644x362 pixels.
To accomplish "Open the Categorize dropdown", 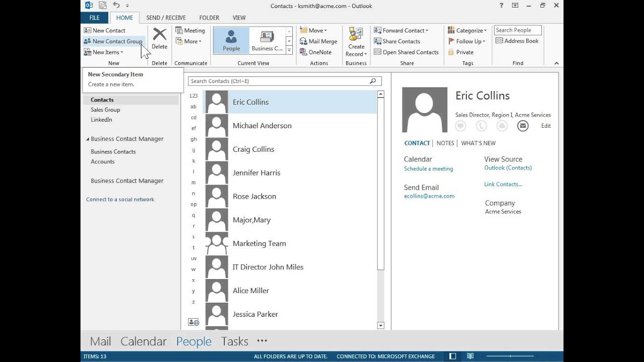I will [x=467, y=31].
